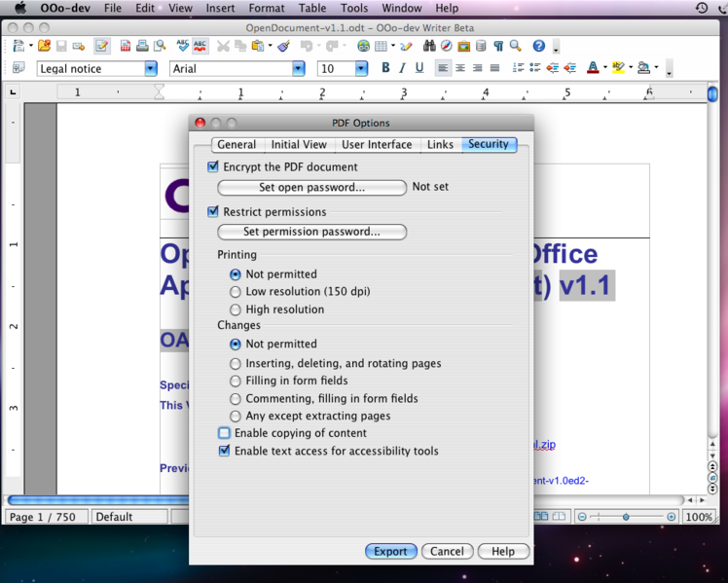728x583 pixels.
Task: Click the Export button
Action: pos(390,551)
